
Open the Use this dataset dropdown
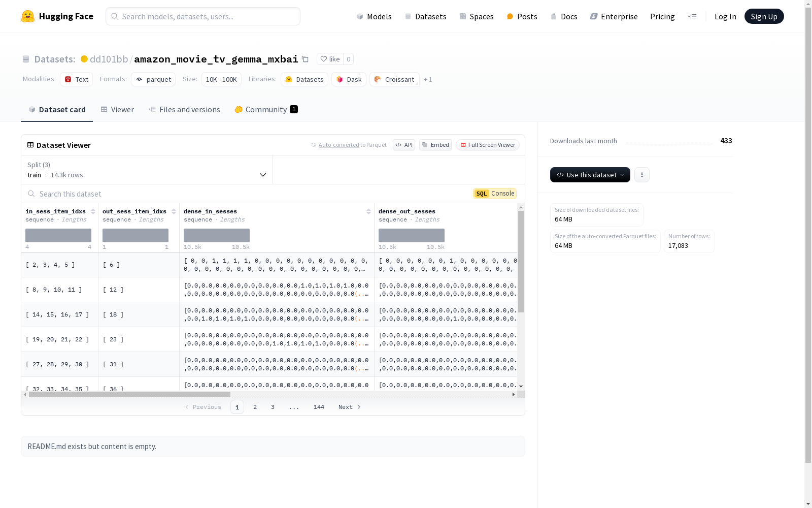(590, 175)
